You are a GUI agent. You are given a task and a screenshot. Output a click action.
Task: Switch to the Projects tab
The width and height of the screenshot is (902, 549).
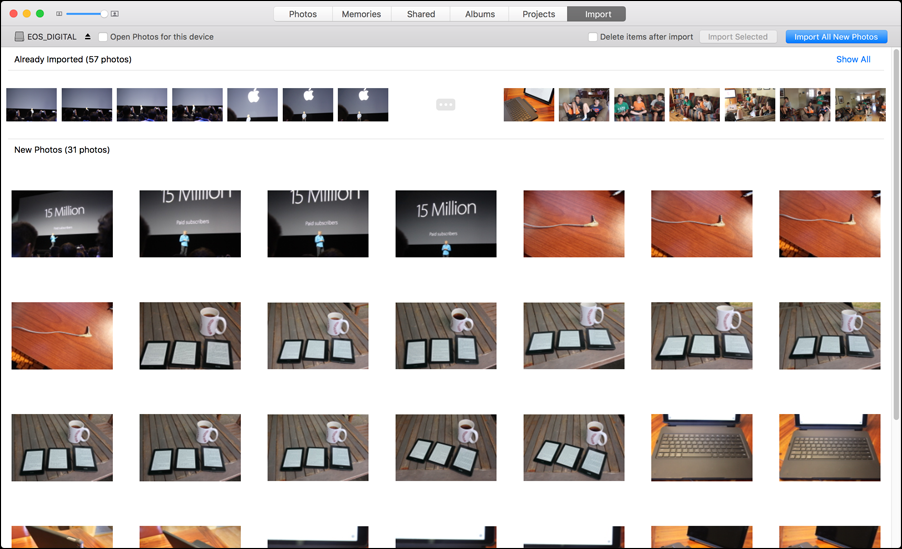[x=538, y=14]
